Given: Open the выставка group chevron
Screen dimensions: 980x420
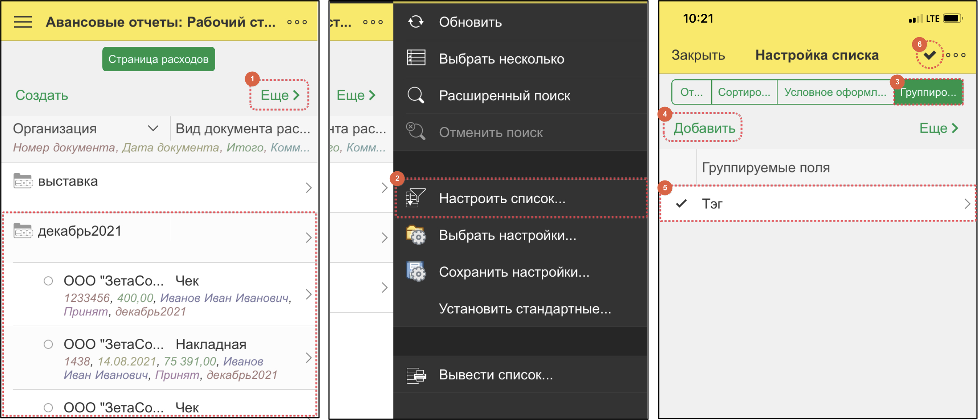Looking at the screenshot, I should click(309, 188).
